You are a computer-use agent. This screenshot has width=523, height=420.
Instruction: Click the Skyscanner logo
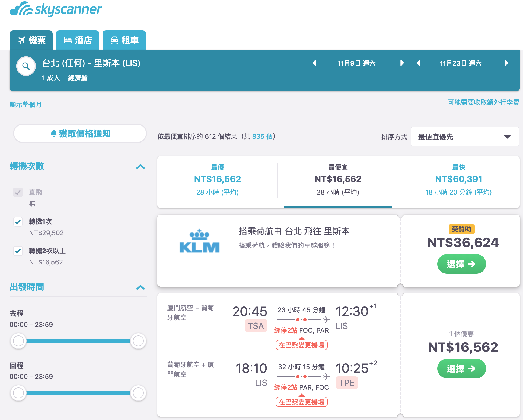point(56,9)
